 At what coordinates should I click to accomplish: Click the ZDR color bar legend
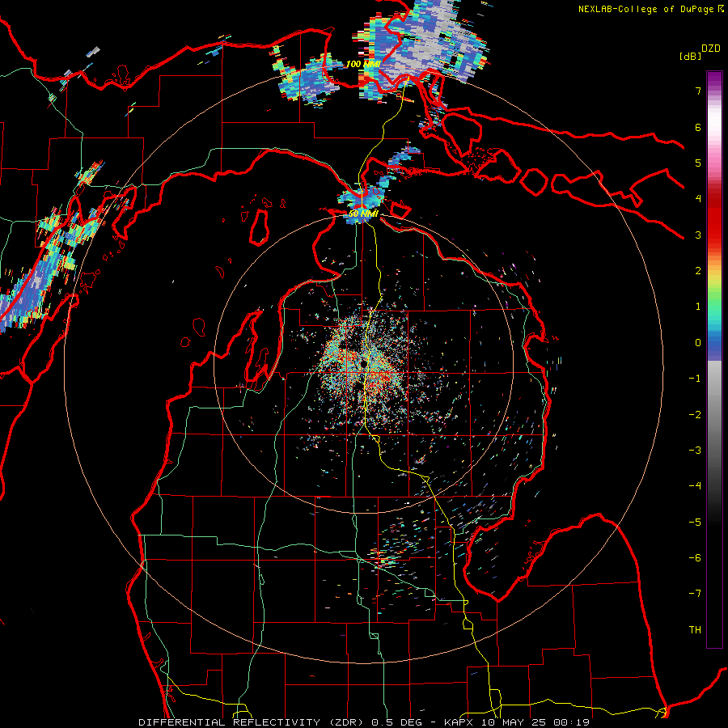pos(714,359)
